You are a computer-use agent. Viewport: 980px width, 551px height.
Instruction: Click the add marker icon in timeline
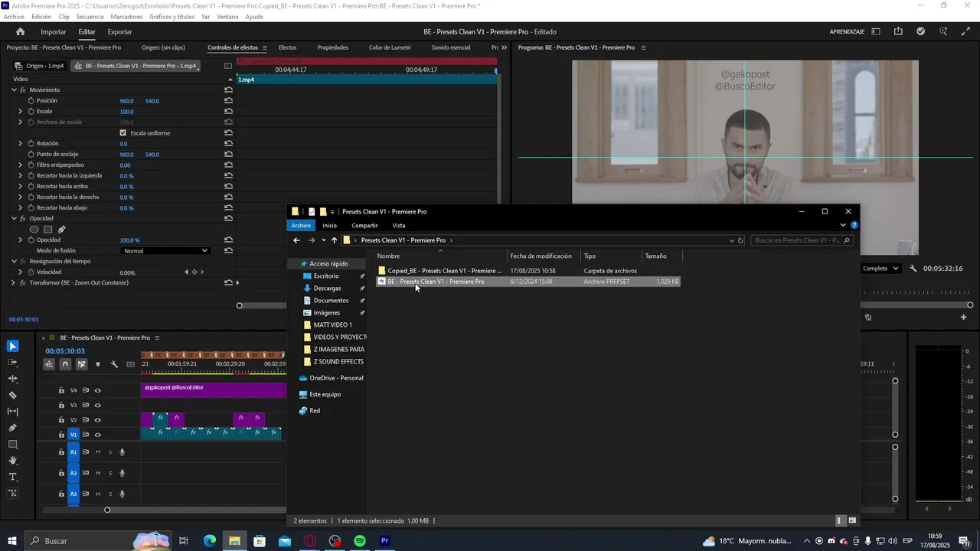pos(98,364)
